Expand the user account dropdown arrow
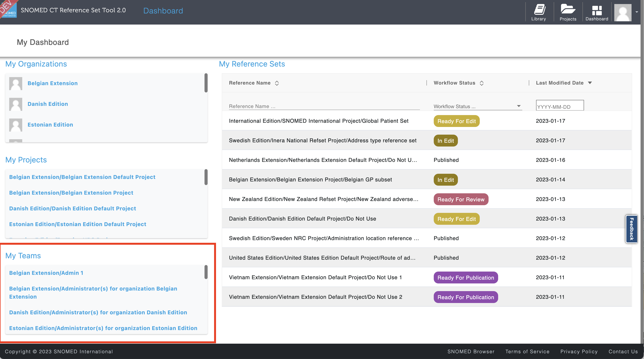 637,12
